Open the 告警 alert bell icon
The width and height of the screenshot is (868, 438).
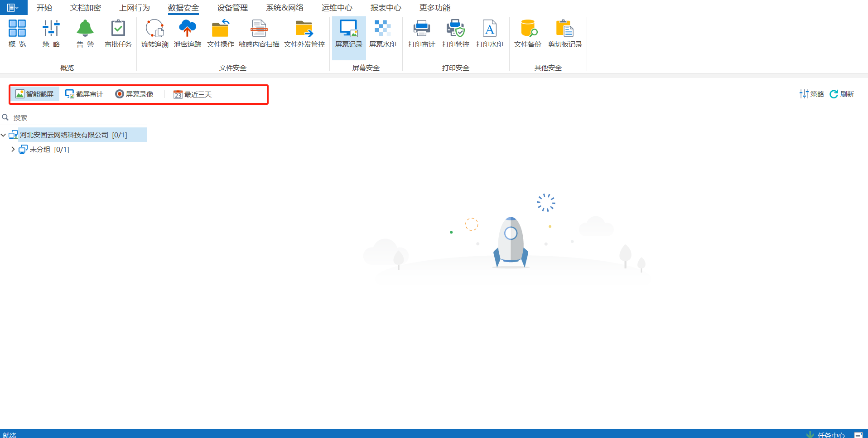coord(85,34)
